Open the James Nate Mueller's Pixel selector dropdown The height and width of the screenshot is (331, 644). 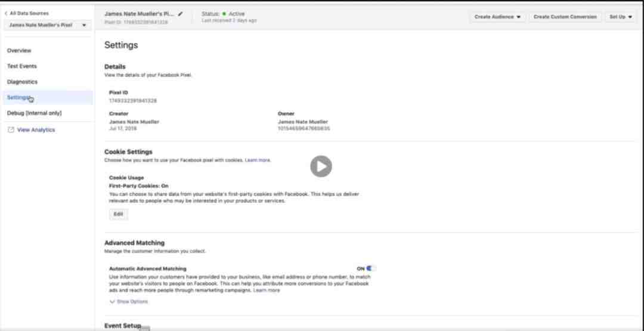point(48,25)
